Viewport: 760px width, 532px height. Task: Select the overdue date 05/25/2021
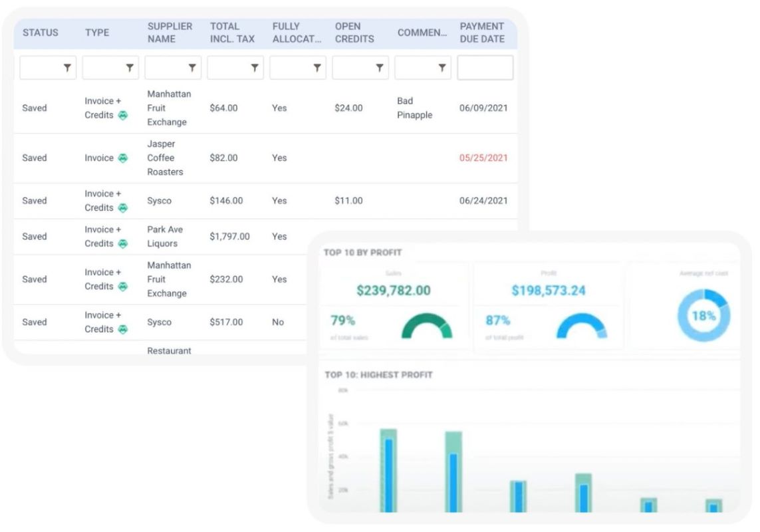pyautogui.click(x=483, y=158)
